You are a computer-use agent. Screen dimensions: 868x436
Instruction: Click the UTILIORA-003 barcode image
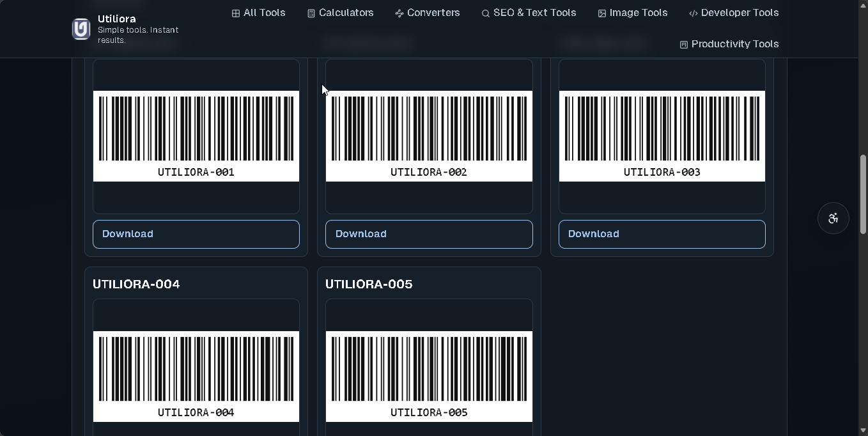coord(662,136)
